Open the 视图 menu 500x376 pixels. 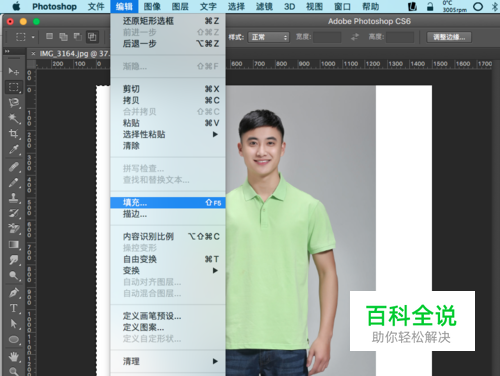(314, 6)
